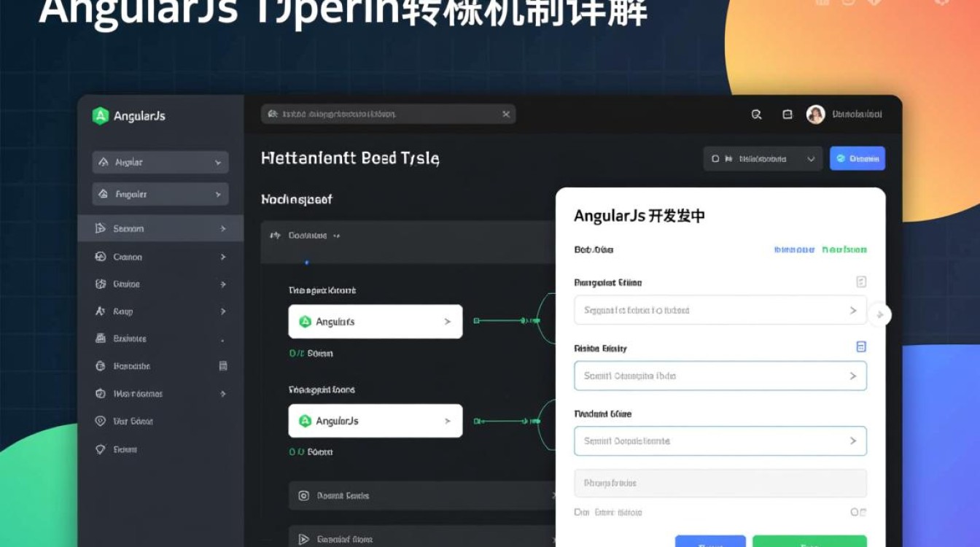Image resolution: width=980 pixels, height=547 pixels.
Task: Expand the first selector field in the dialog
Action: point(720,310)
